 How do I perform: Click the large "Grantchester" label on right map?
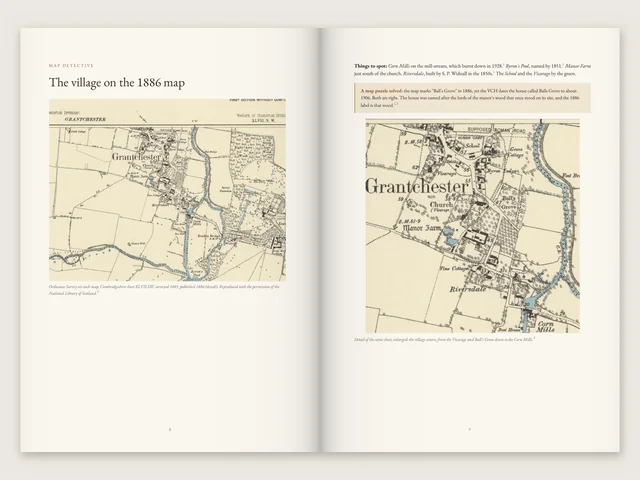(416, 187)
